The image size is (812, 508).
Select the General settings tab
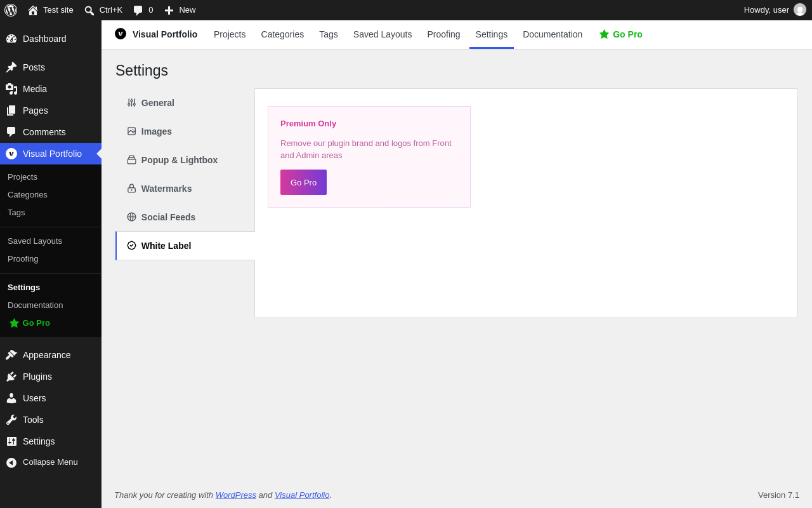point(185,103)
